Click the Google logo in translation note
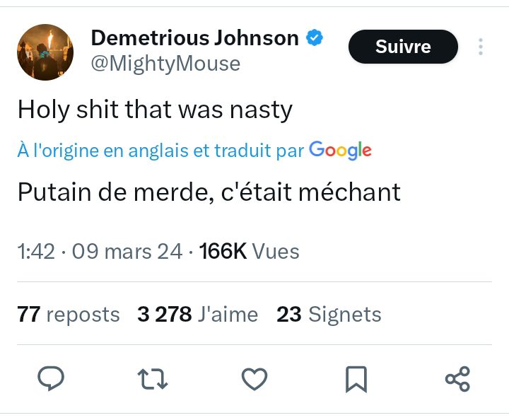Screen dimensions: 509x420 tap(340, 150)
